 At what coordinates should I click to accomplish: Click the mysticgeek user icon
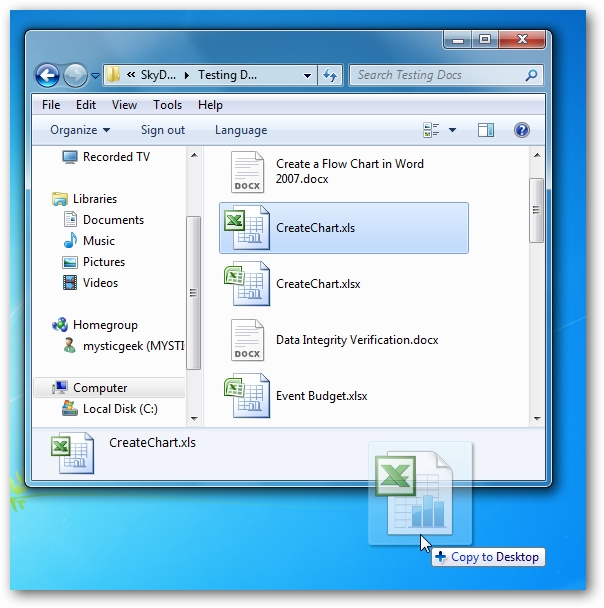(x=70, y=345)
